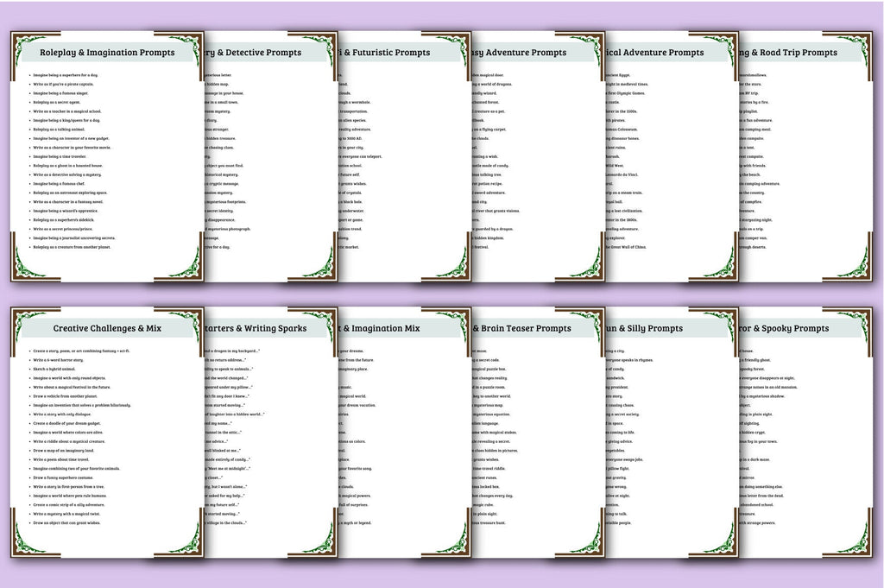Select 'Imagine being a time traveler' prompt
The image size is (884, 588).
coord(60,156)
